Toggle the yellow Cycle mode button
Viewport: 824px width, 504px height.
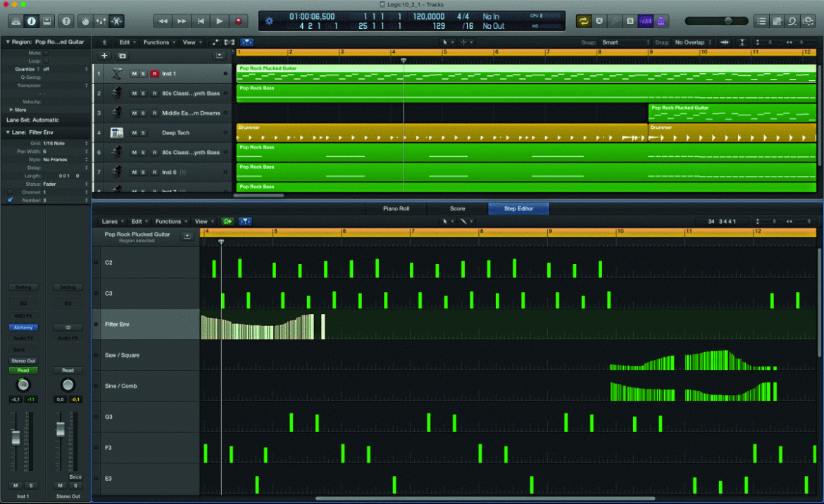pyautogui.click(x=583, y=21)
